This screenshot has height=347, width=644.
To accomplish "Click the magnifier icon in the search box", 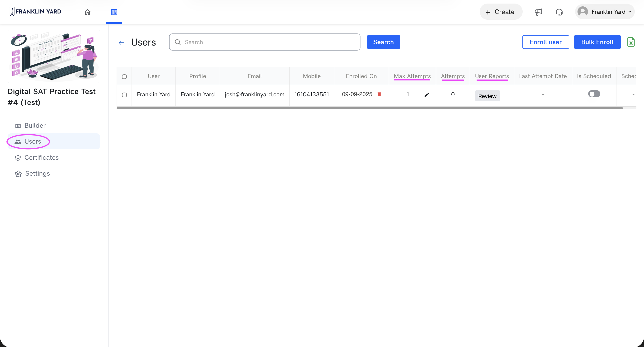I will (178, 42).
